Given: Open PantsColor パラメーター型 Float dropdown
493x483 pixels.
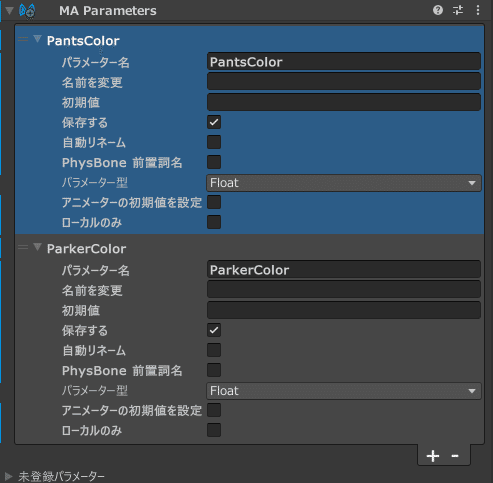Looking at the screenshot, I should 344,183.
